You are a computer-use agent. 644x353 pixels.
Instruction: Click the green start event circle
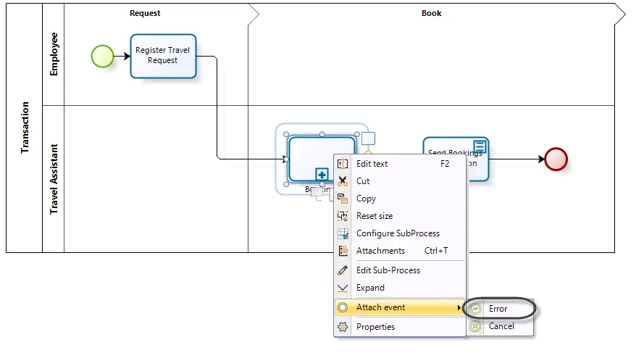pos(102,57)
